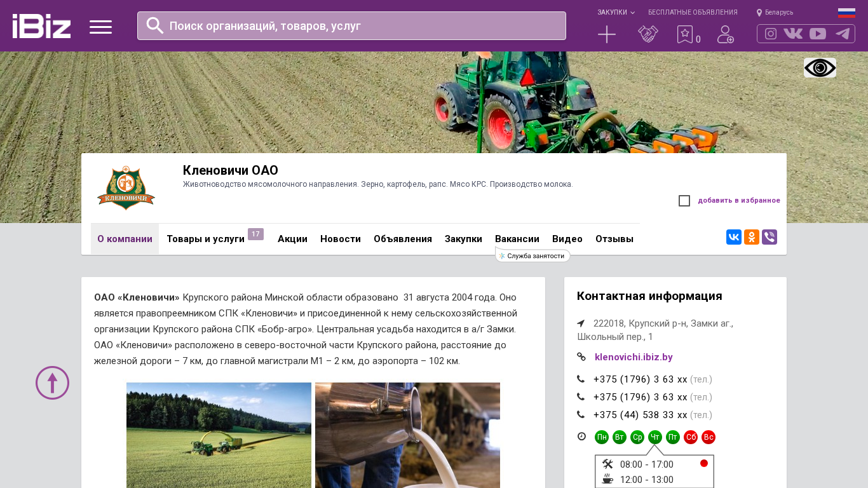Switch language via Russian flag
Viewport: 868px width, 488px height.
pyautogui.click(x=846, y=13)
